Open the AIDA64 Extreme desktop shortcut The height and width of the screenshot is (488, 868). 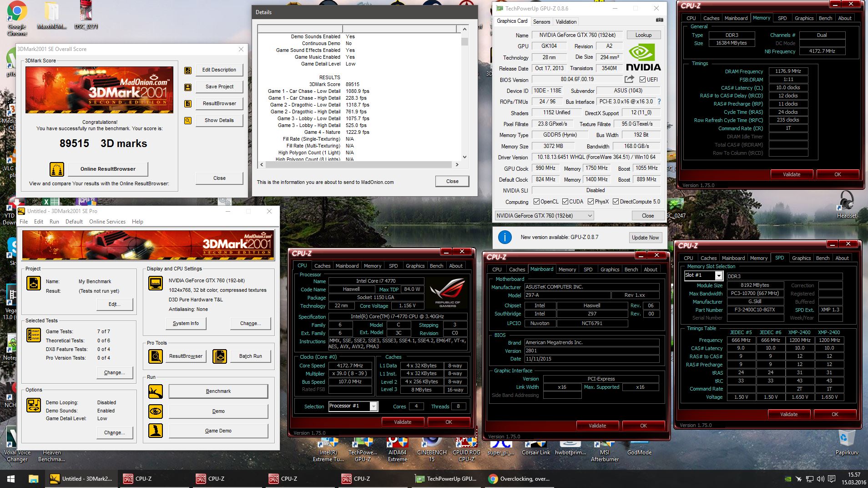(x=397, y=450)
